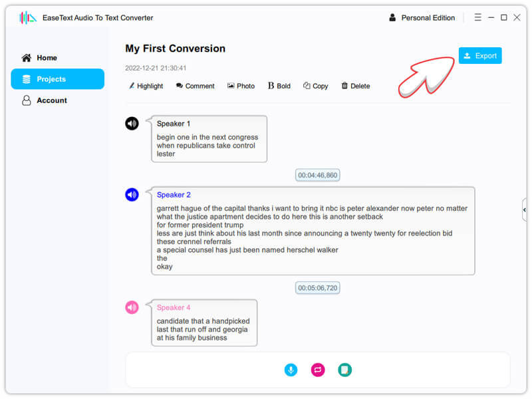This screenshot has height=399, width=532.
Task: Apply Bold formatting
Action: point(279,86)
